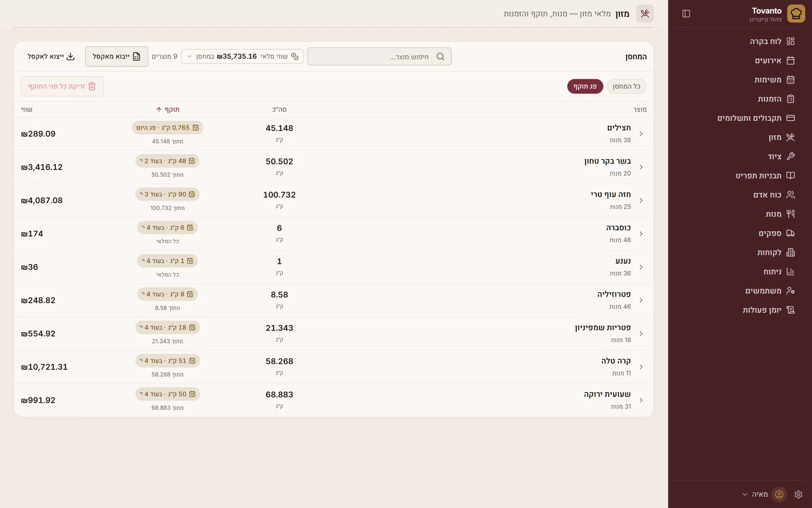Click the סה"כ column header
Screen dimensions: 812x508
(x=279, y=110)
